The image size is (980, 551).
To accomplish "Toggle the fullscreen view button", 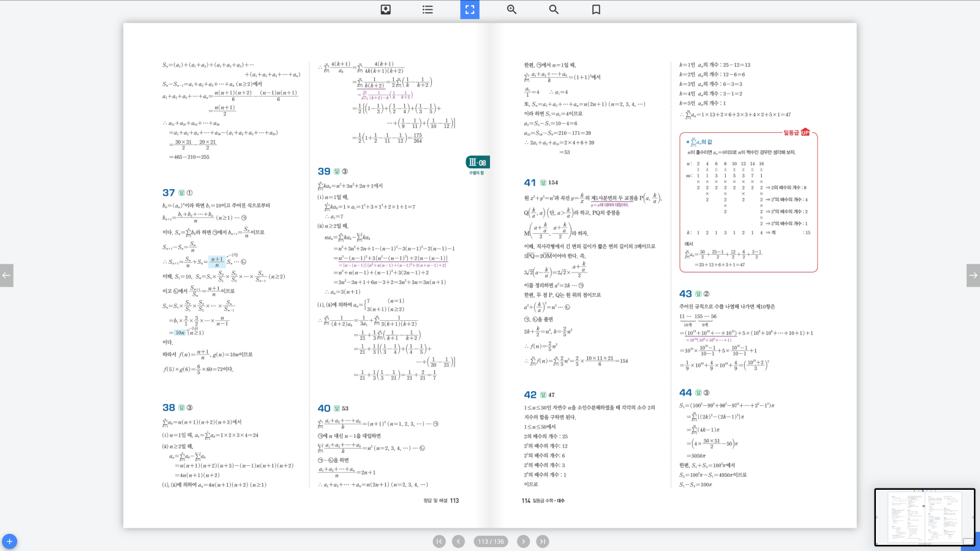I will coord(470,10).
